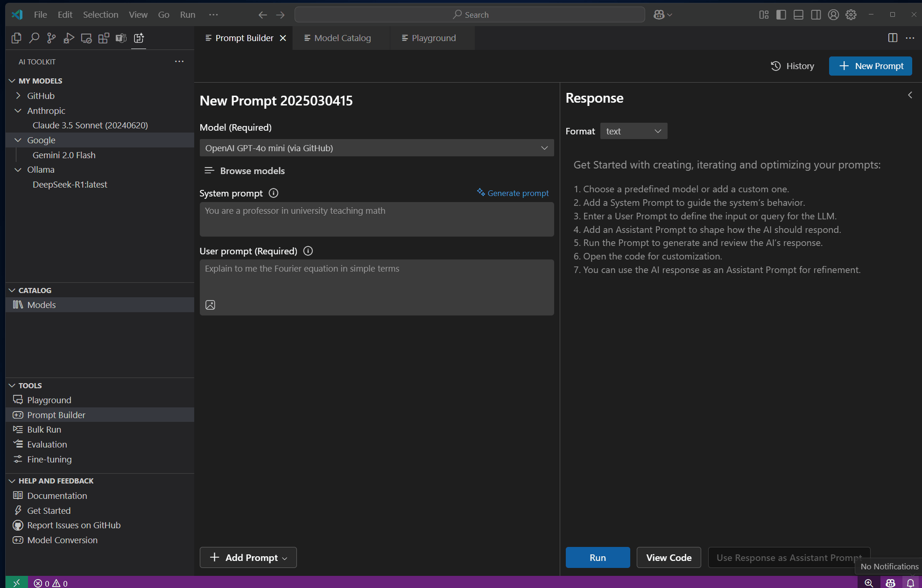This screenshot has height=588, width=922.
Task: Select OpenAI GPT-4o mini model dropdown
Action: point(376,147)
